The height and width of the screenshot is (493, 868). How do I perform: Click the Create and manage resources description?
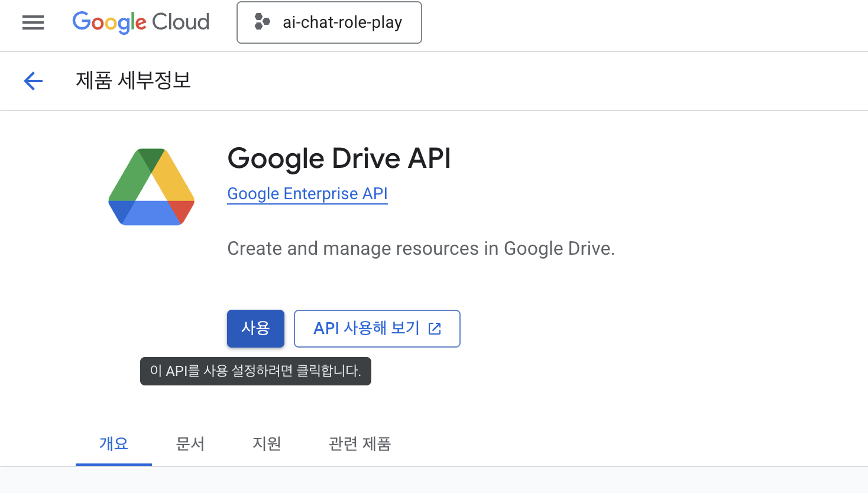[421, 248]
